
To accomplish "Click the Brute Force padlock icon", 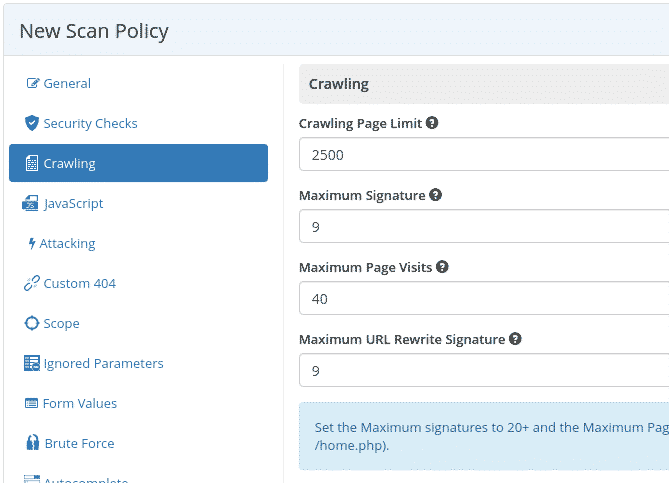I will coord(33,444).
